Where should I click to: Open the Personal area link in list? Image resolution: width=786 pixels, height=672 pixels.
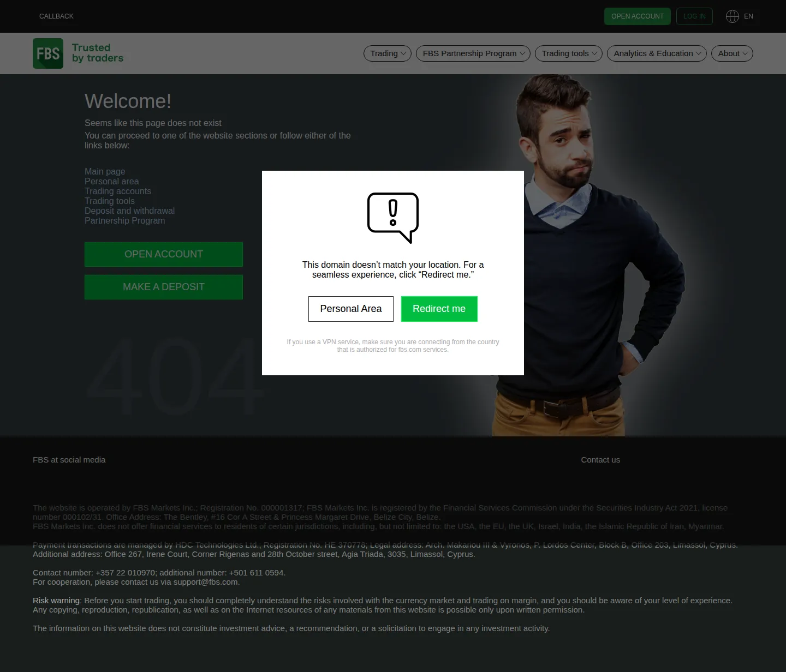[x=112, y=181]
